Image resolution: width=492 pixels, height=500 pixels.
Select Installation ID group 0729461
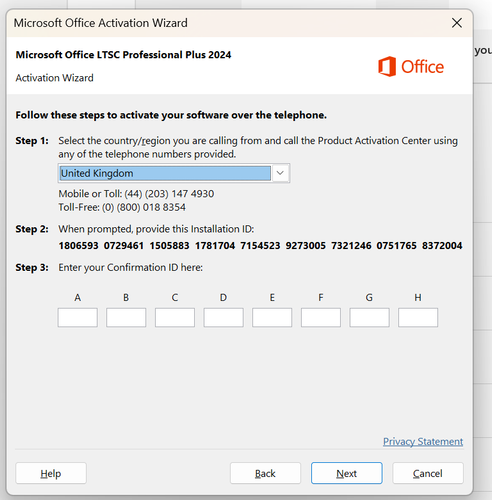[124, 246]
